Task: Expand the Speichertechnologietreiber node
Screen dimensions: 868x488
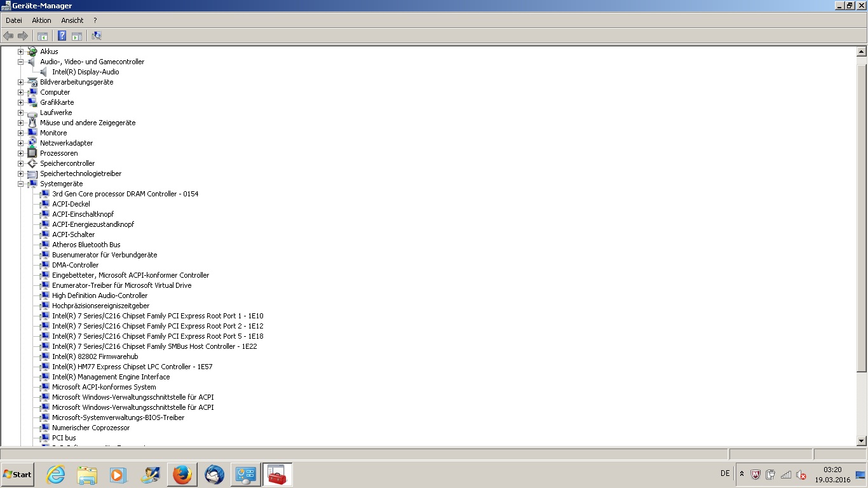Action: point(20,173)
